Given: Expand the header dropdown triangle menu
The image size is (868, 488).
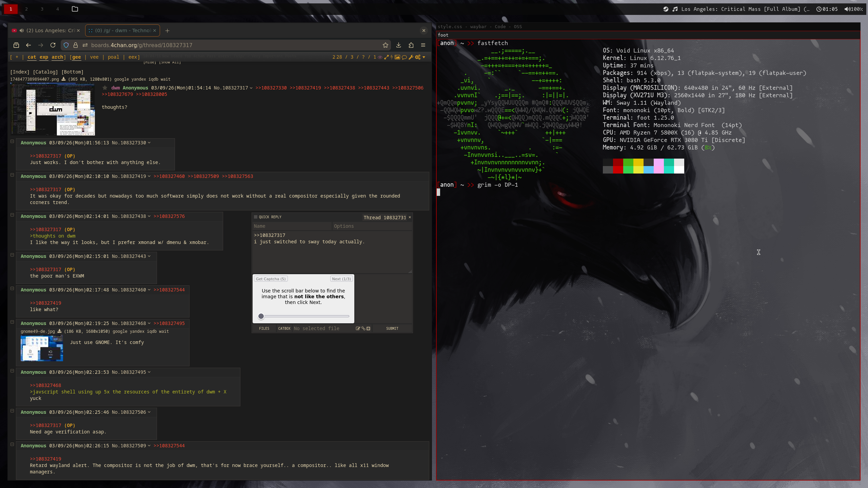Looking at the screenshot, I should coord(424,57).
